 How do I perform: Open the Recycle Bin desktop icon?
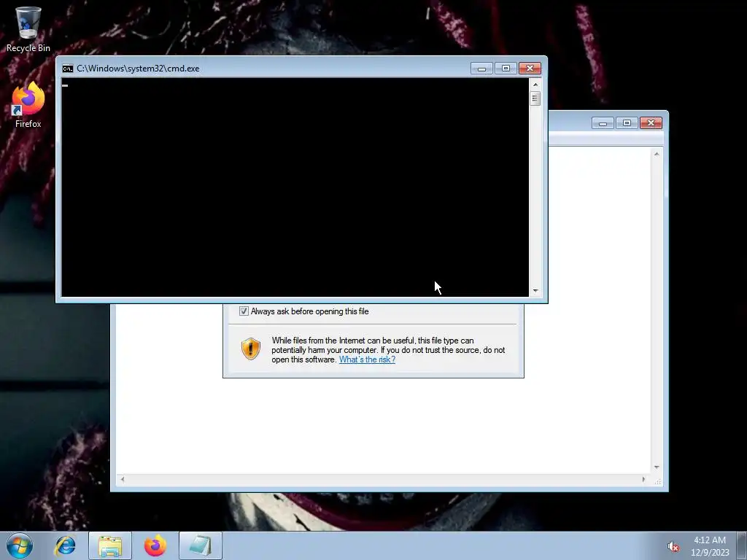pos(28,29)
